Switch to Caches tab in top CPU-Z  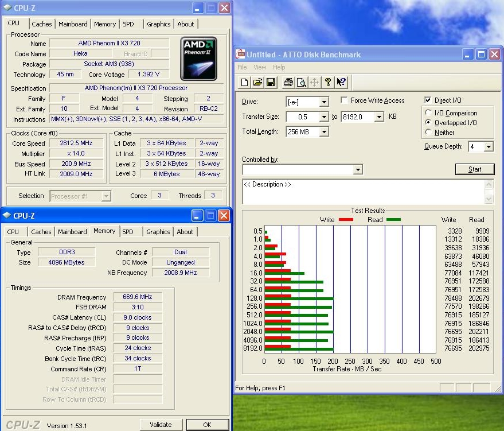pos(41,24)
